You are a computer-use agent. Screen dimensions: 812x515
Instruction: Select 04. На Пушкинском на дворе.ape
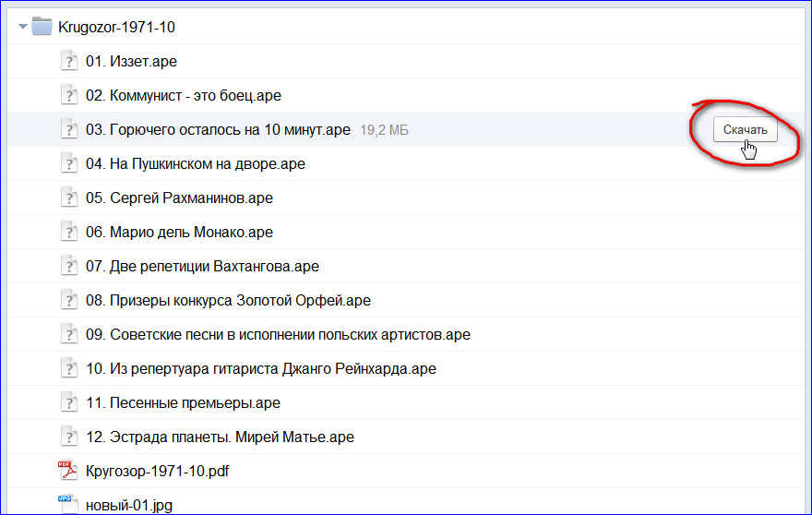click(x=195, y=164)
